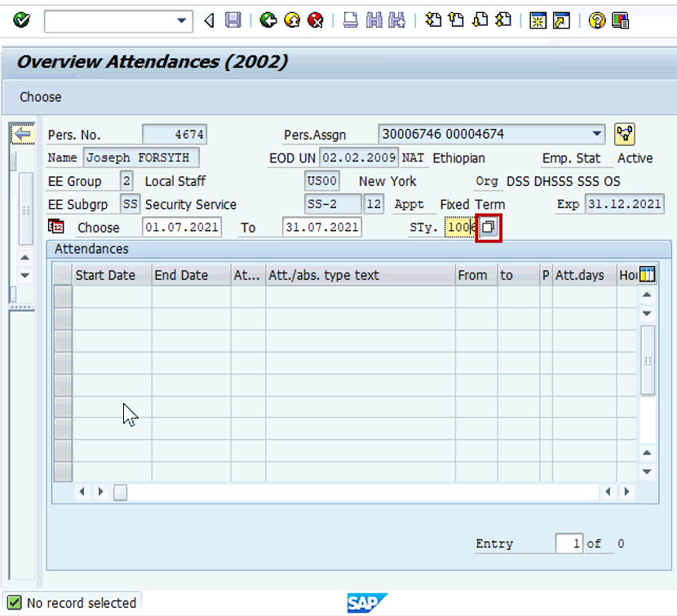Click the End Date column header
Viewport: 677px width, 616px height.
tap(191, 275)
